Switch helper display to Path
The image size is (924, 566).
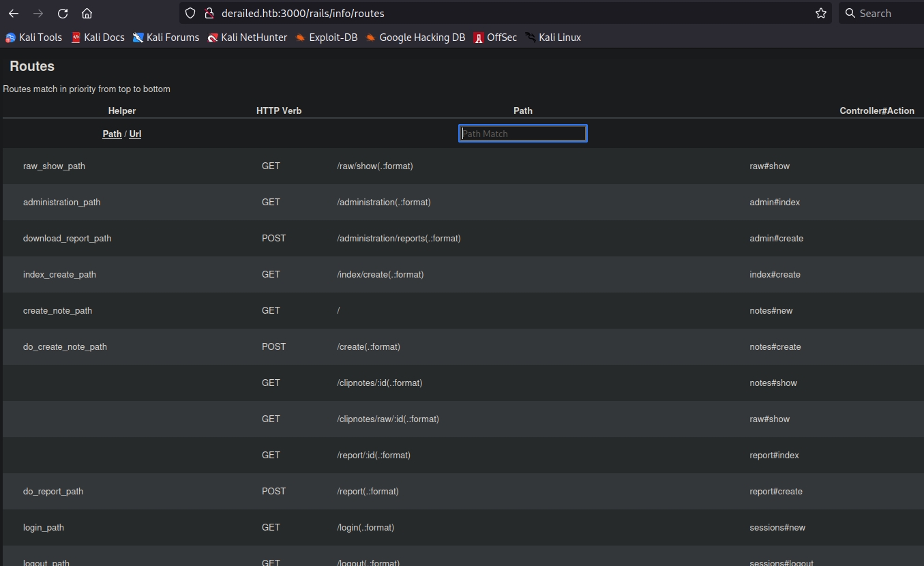click(112, 134)
